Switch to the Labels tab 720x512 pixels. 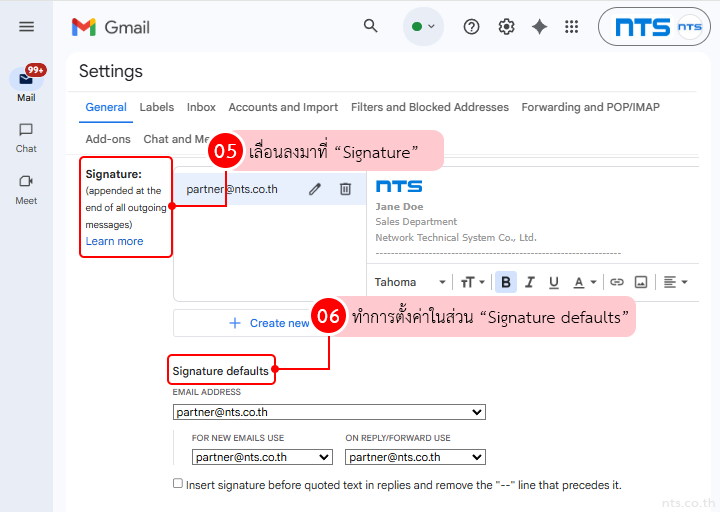(x=157, y=107)
